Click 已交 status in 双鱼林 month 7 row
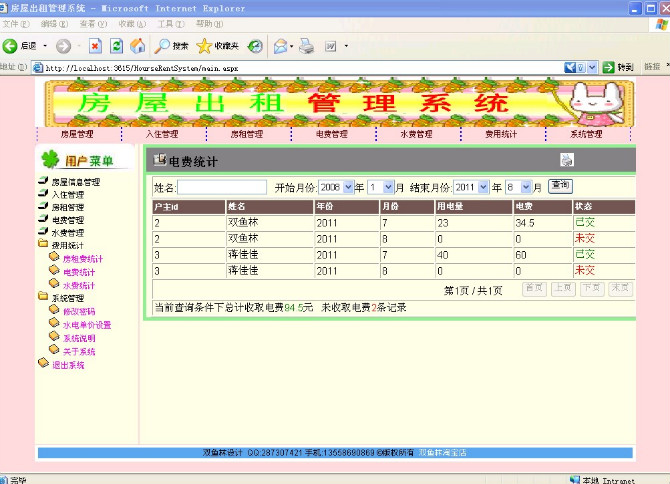Viewport: 670px width, 484px height. [585, 222]
